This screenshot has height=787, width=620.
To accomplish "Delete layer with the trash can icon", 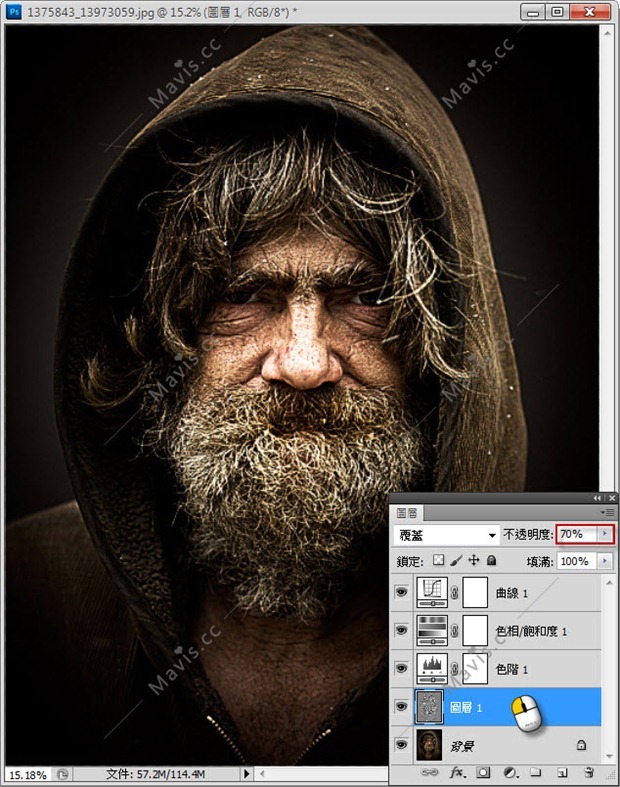I will point(589,772).
